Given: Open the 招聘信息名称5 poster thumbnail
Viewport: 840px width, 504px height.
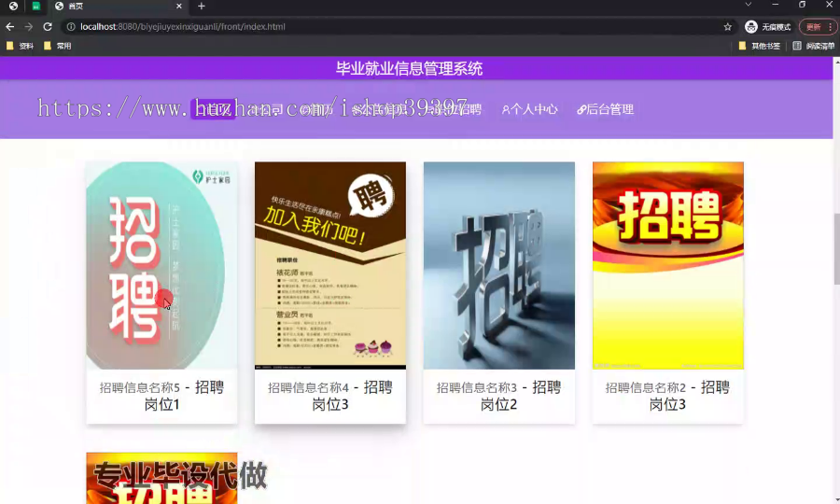Looking at the screenshot, I should tap(161, 266).
